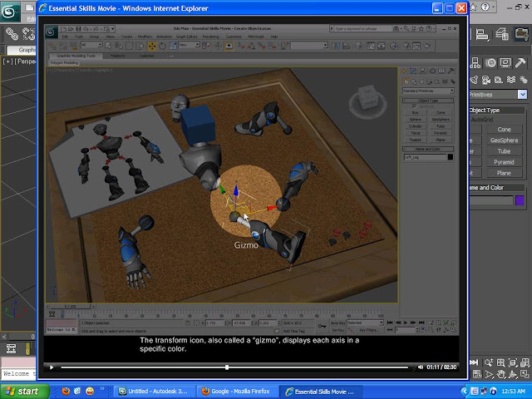This screenshot has height=399, width=532.
Task: Play the Essential Skills movie
Action: point(52,367)
